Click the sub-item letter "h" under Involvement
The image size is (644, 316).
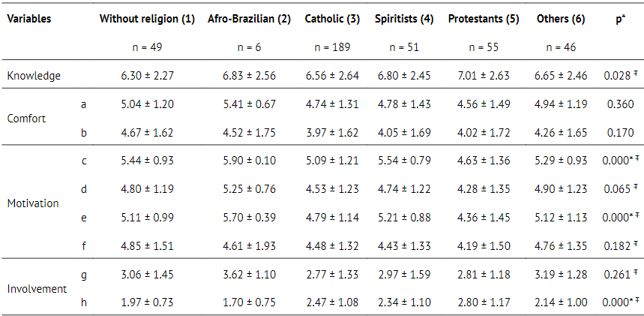pyautogui.click(x=83, y=302)
